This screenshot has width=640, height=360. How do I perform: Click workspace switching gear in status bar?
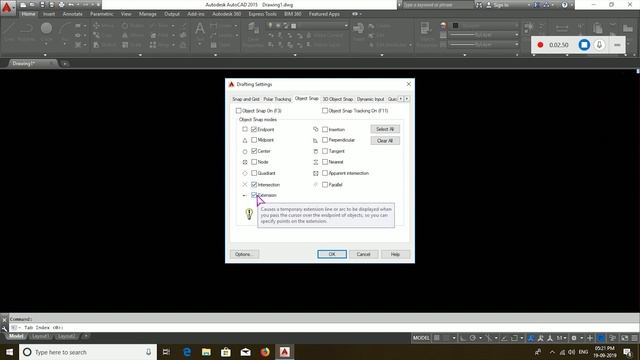click(x=573, y=338)
